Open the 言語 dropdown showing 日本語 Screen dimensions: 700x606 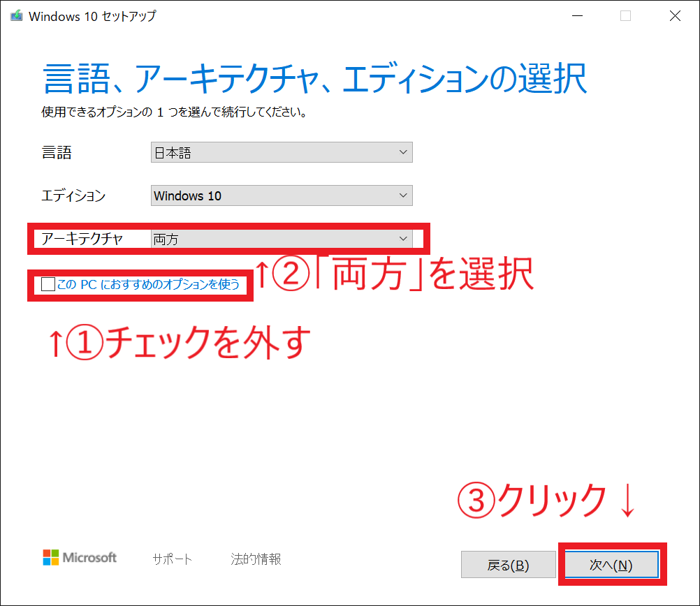tap(282, 152)
